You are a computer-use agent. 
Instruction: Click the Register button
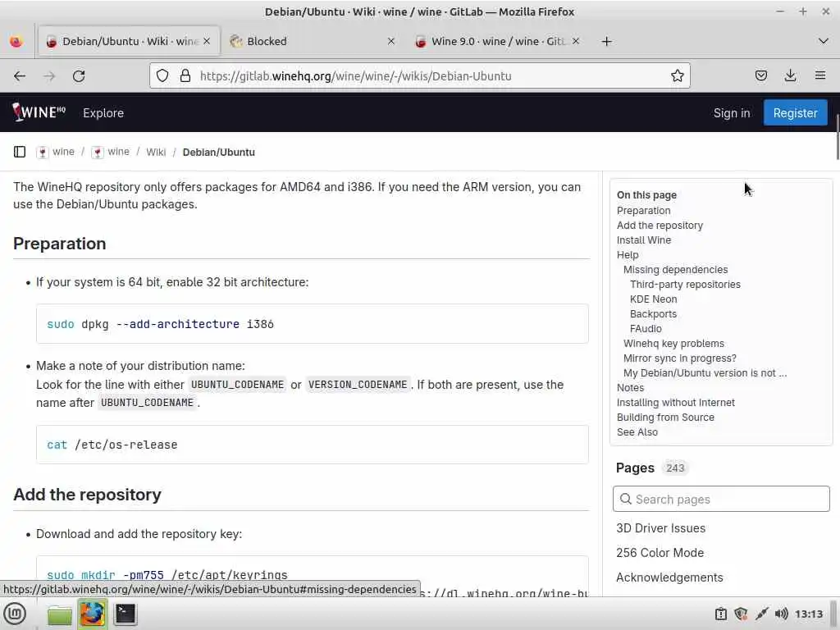(x=795, y=113)
